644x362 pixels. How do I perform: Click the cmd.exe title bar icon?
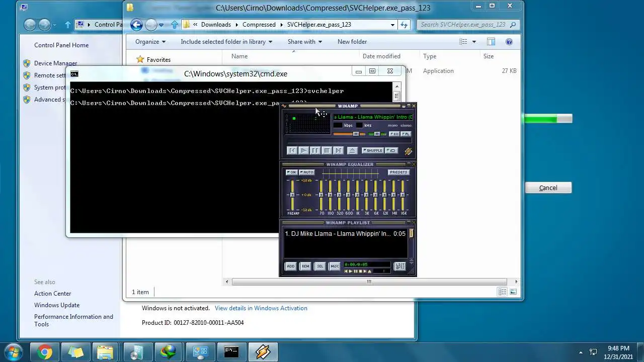coord(74,74)
